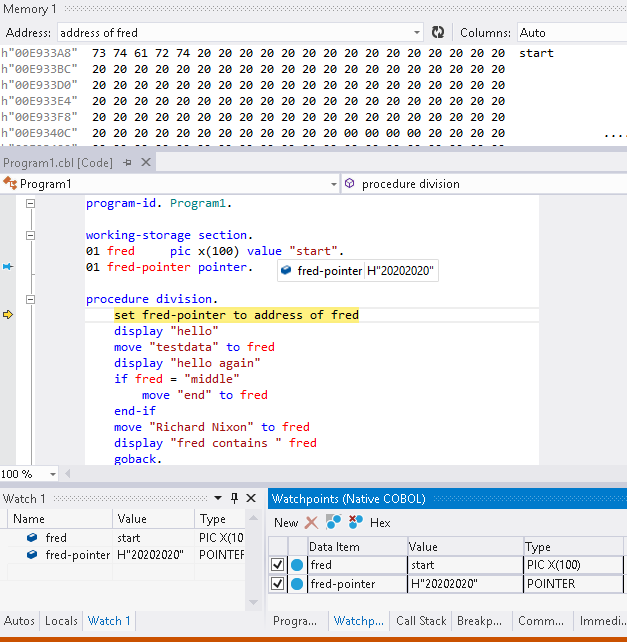Click the yellow current statement arrow in margin

point(8,315)
